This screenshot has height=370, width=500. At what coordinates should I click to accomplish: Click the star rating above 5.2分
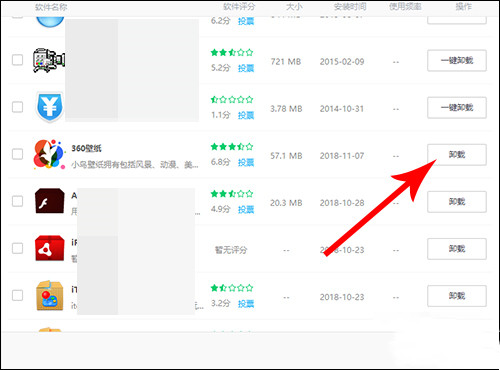[x=232, y=52]
